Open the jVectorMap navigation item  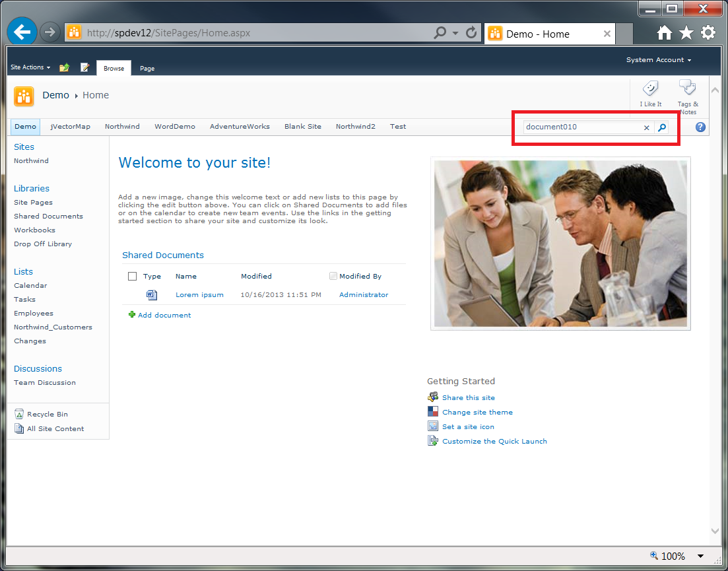[x=70, y=127]
